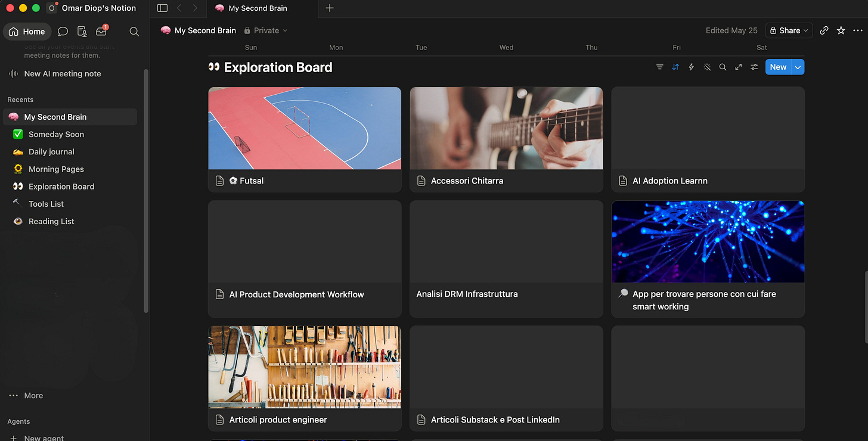Open Exploration Board in sidebar Recents
This screenshot has height=441, width=868.
(70, 187)
